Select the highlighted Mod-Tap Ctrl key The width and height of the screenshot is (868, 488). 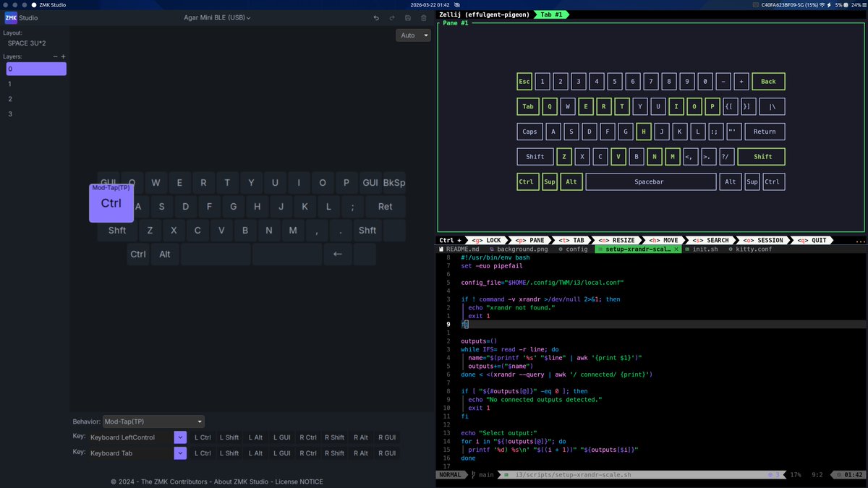click(111, 203)
